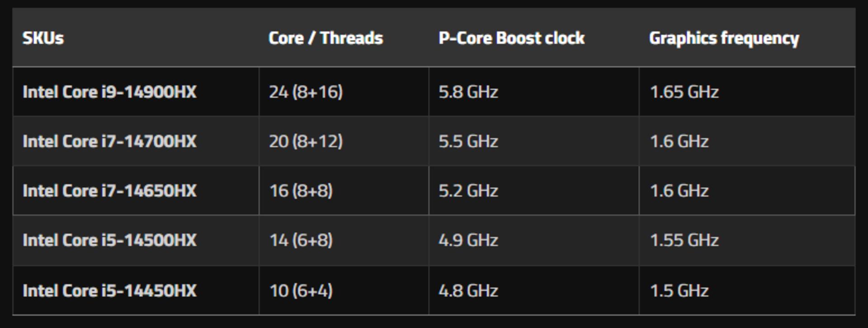Click the Core / Threads column header
Image resolution: width=868 pixels, height=328 pixels.
pos(325,38)
